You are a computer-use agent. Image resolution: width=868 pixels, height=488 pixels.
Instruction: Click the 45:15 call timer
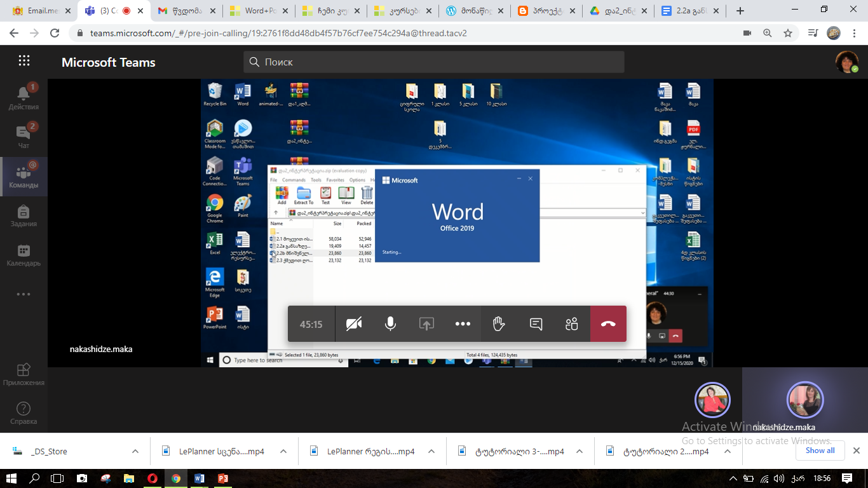[311, 324]
